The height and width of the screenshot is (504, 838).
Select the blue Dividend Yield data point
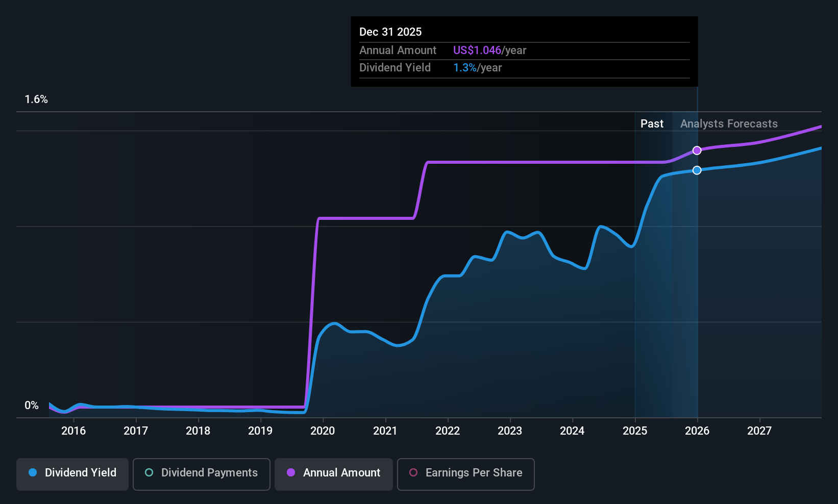pos(697,170)
